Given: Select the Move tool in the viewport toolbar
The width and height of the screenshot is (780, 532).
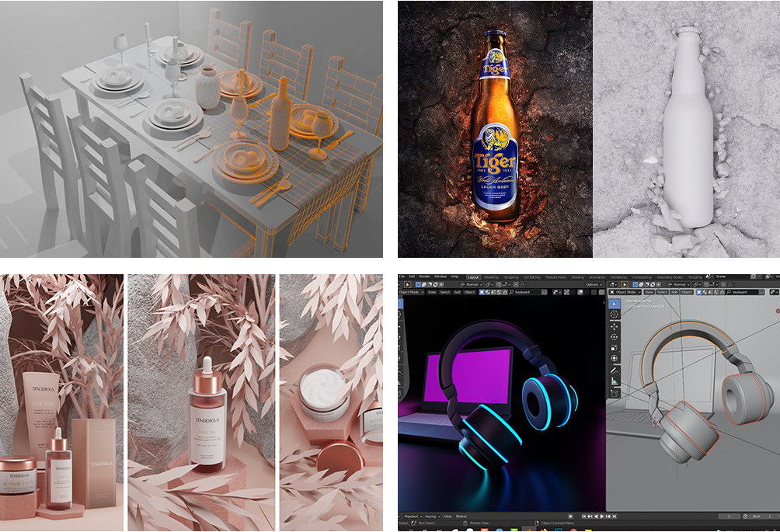Looking at the screenshot, I should pyautogui.click(x=614, y=326).
